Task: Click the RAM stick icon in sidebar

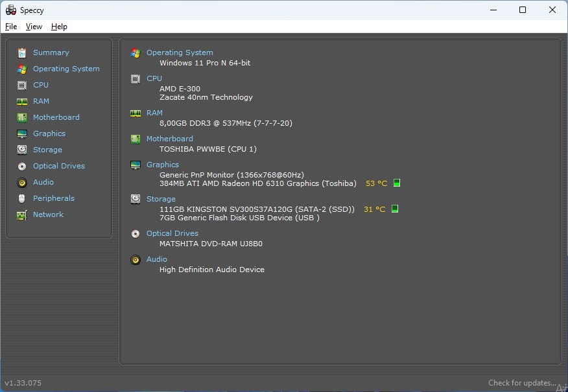Action: pos(22,102)
